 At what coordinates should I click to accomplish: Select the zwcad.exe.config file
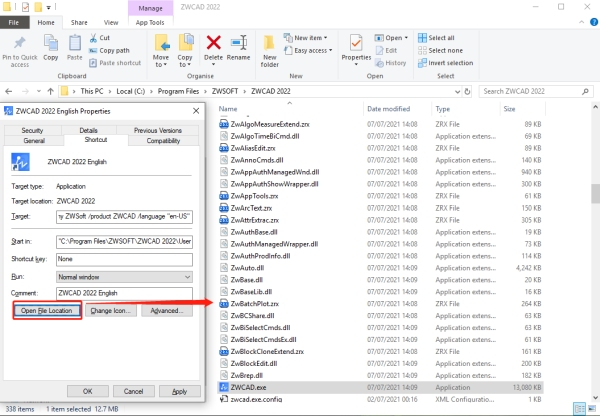tap(380, 400)
